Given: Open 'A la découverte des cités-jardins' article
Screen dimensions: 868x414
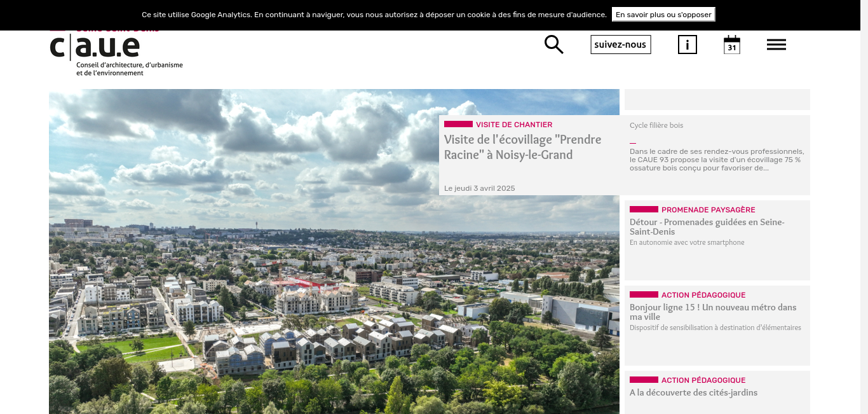Looking at the screenshot, I should [x=693, y=392].
